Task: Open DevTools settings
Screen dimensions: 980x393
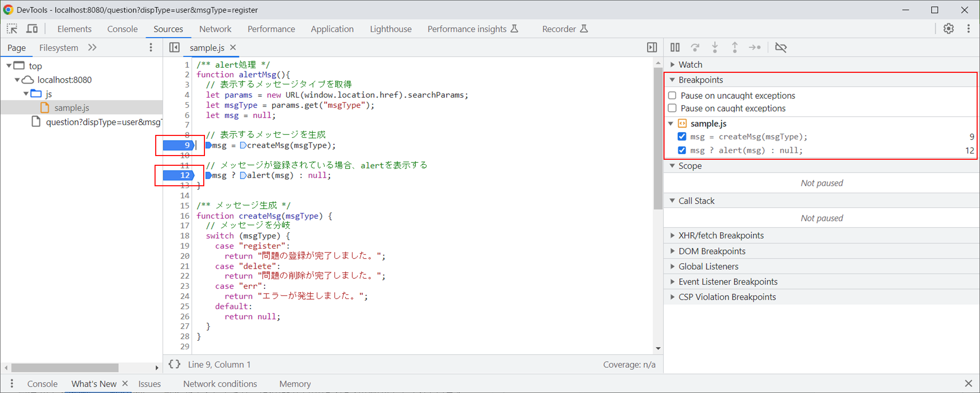Action: click(x=948, y=29)
